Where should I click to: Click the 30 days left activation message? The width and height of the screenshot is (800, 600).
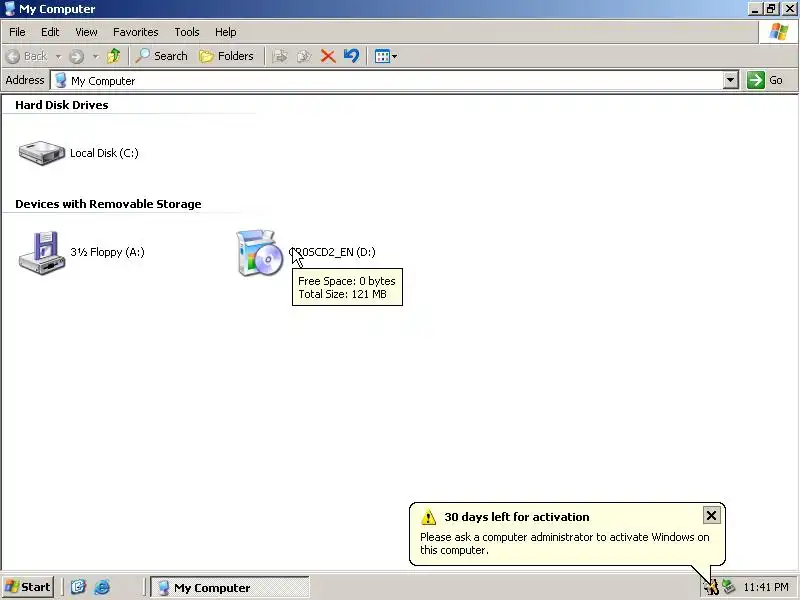(517, 517)
